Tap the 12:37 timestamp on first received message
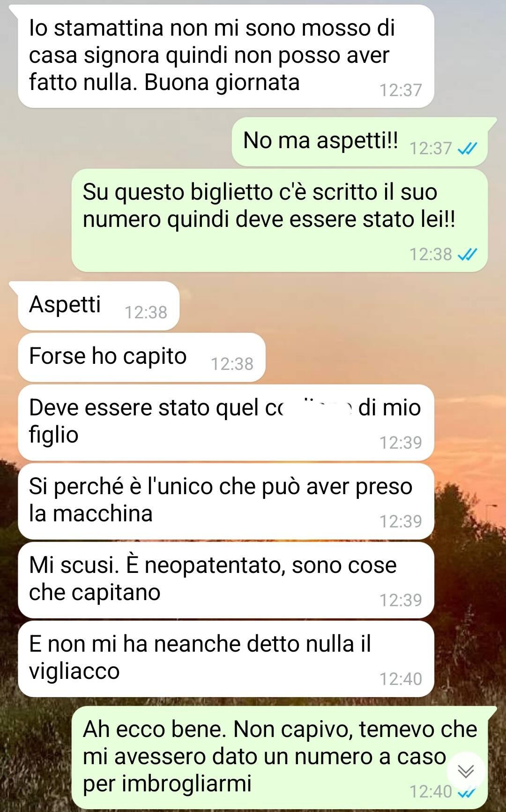 [x=401, y=90]
